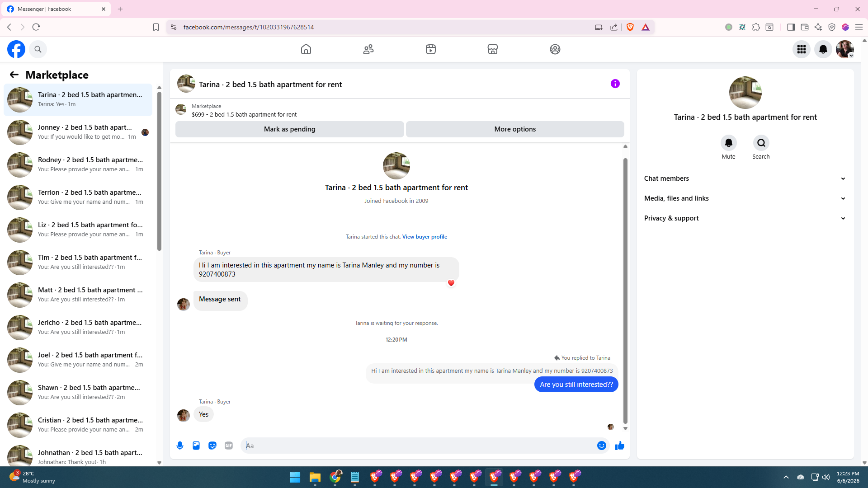Open the Marketplace storefront icon
Screen dimensions: 868x488
(x=493, y=49)
